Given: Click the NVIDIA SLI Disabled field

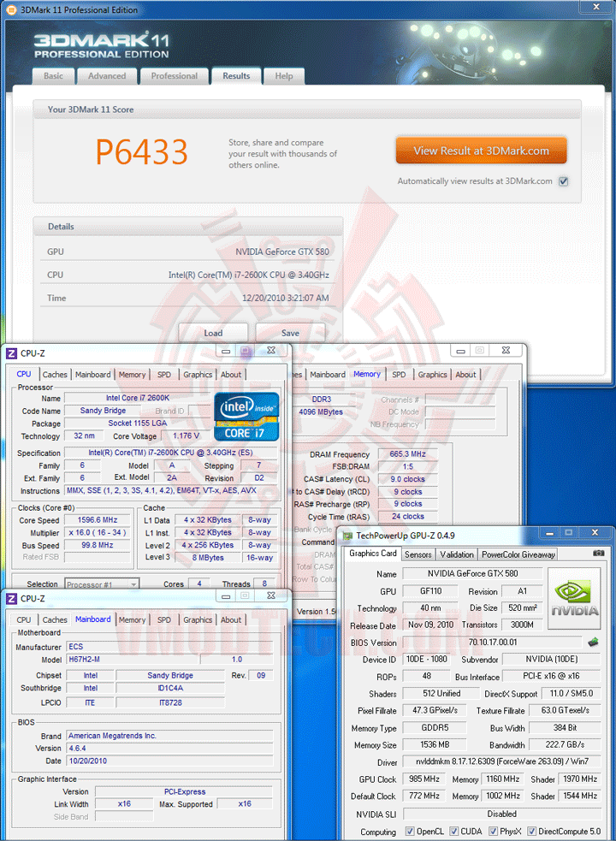Looking at the screenshot, I should click(x=501, y=814).
